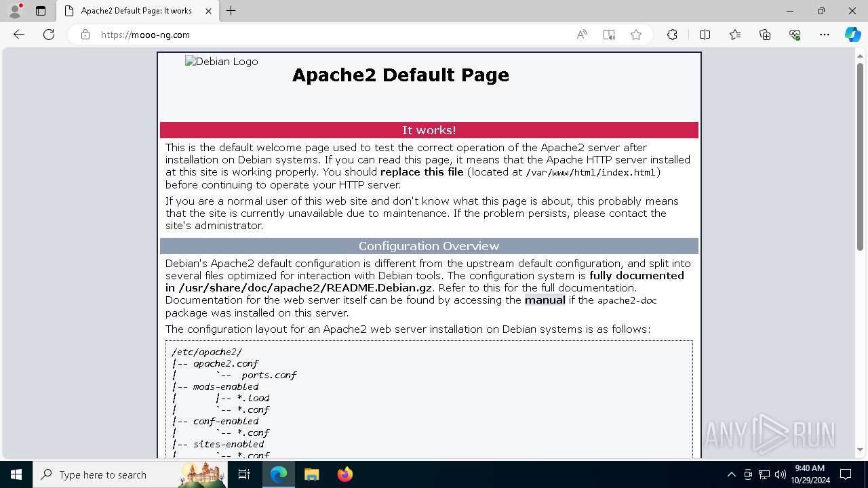Click the Apache2 Default Page heading
Image resolution: width=868 pixels, height=488 pixels.
click(x=401, y=75)
